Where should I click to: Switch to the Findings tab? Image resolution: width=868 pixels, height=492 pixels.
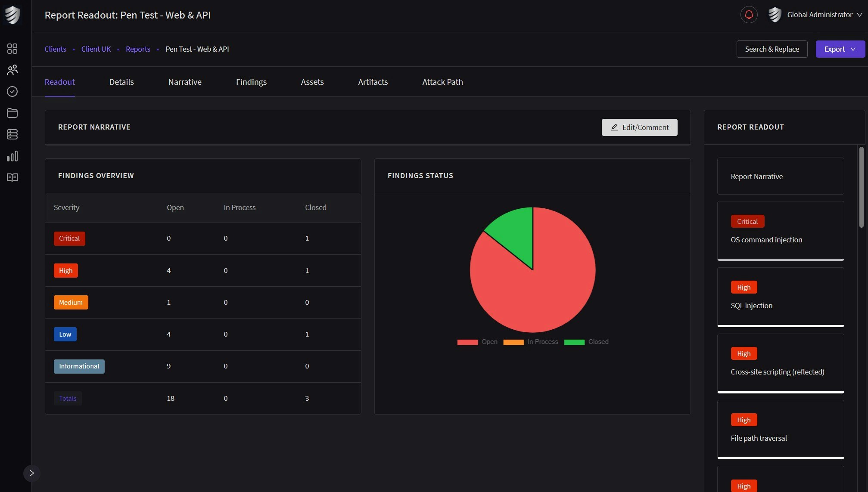[x=251, y=82]
